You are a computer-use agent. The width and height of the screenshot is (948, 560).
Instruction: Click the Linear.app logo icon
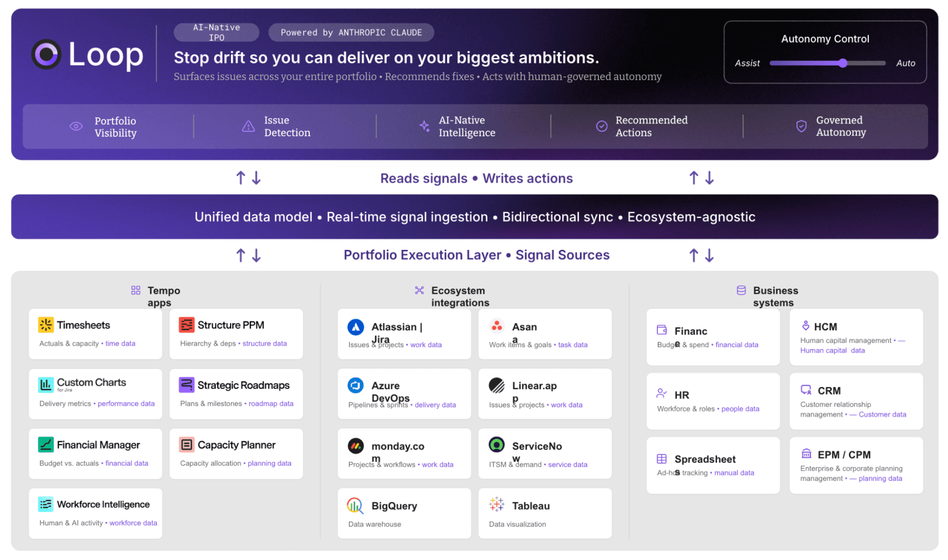[497, 386]
